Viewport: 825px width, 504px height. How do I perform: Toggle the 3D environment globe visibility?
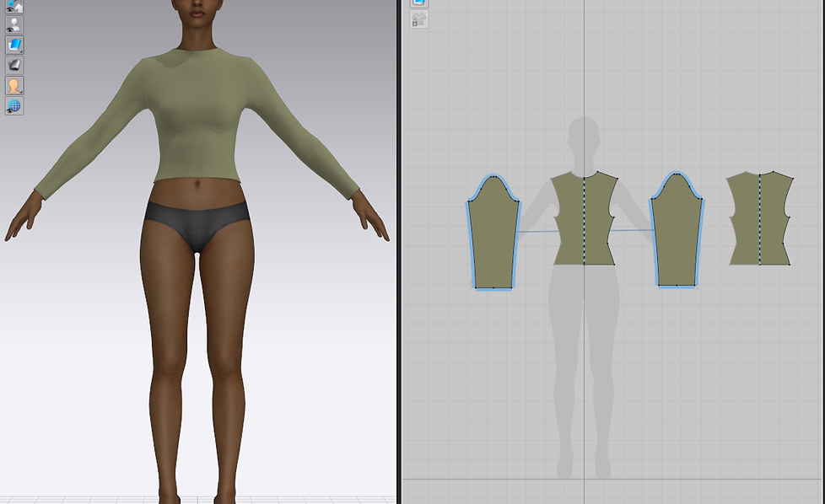coord(13,105)
